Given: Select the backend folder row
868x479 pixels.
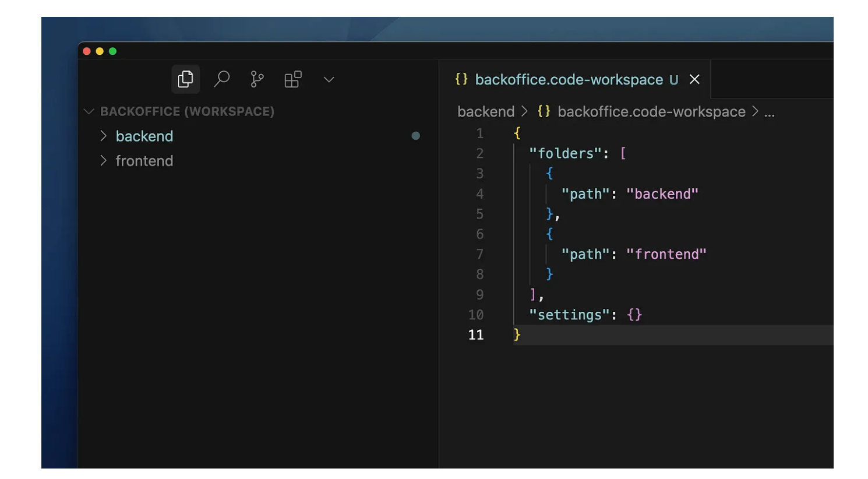Looking at the screenshot, I should point(259,136).
